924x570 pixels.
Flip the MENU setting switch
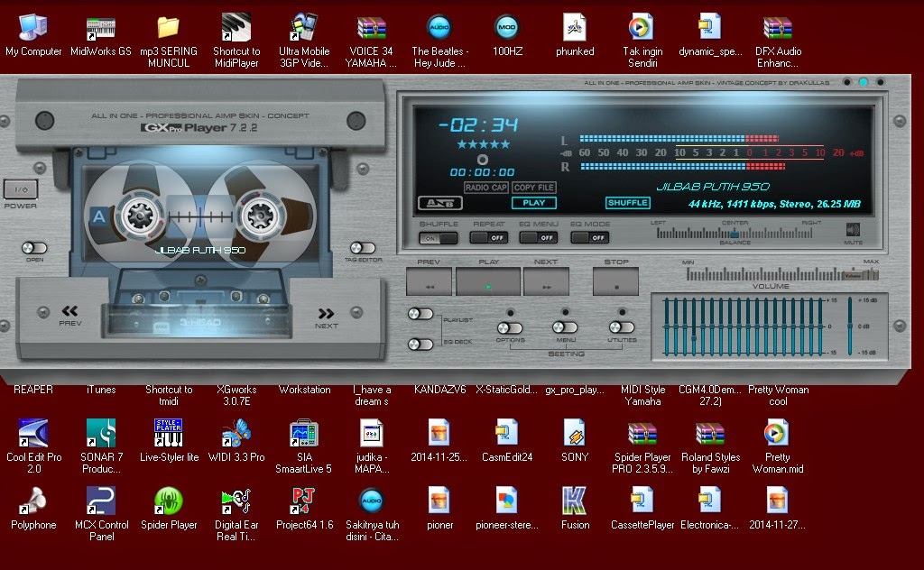(565, 326)
